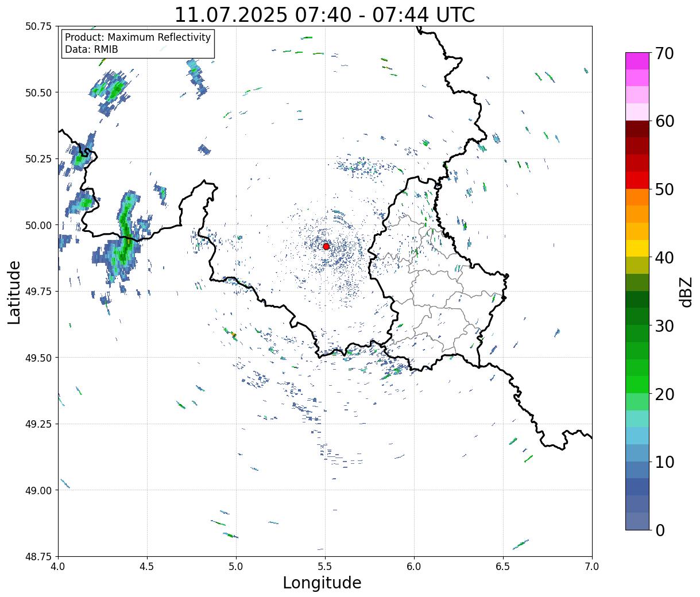Click the 'Longitude' axis label
Image resolution: width=700 pixels, height=597 pixels.
(322, 583)
